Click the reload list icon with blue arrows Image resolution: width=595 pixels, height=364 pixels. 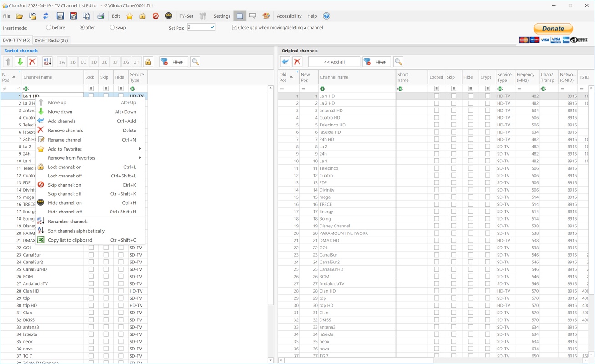click(46, 16)
